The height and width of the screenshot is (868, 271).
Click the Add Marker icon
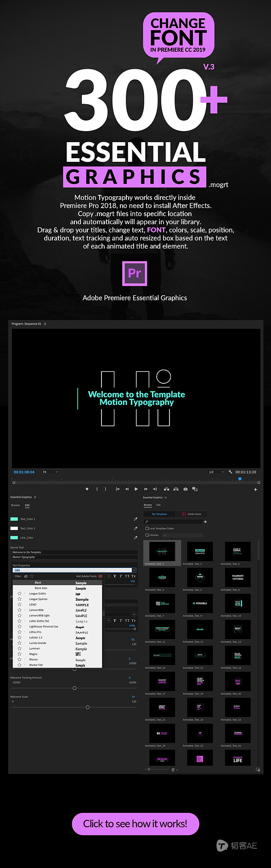coord(87,489)
